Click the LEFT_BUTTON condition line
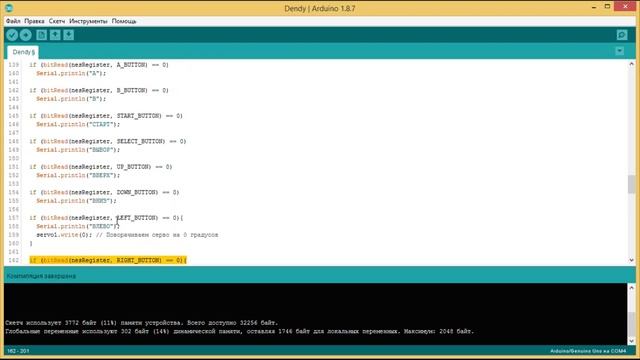 pos(106,218)
